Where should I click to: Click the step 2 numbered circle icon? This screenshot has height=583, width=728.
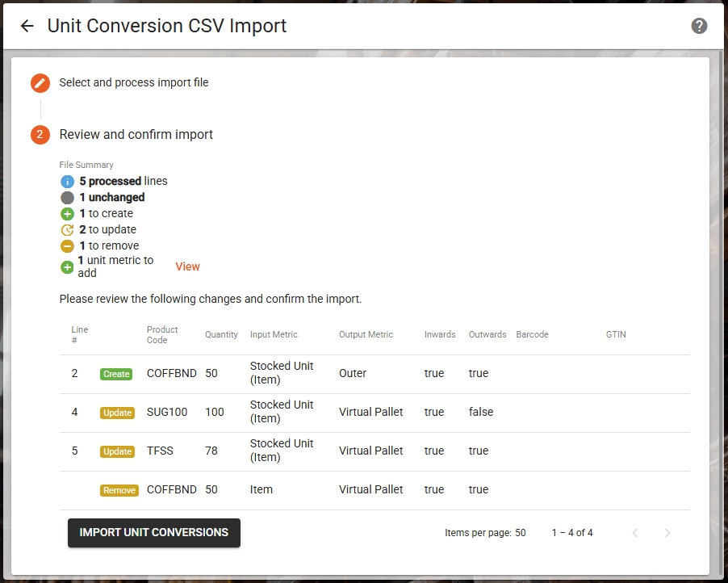(40, 135)
